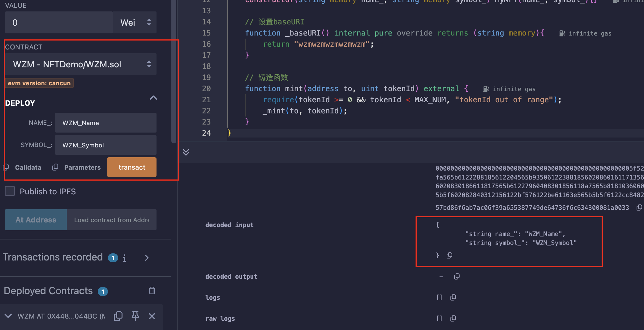Copy the decoded output value
644x330 pixels.
(457, 276)
